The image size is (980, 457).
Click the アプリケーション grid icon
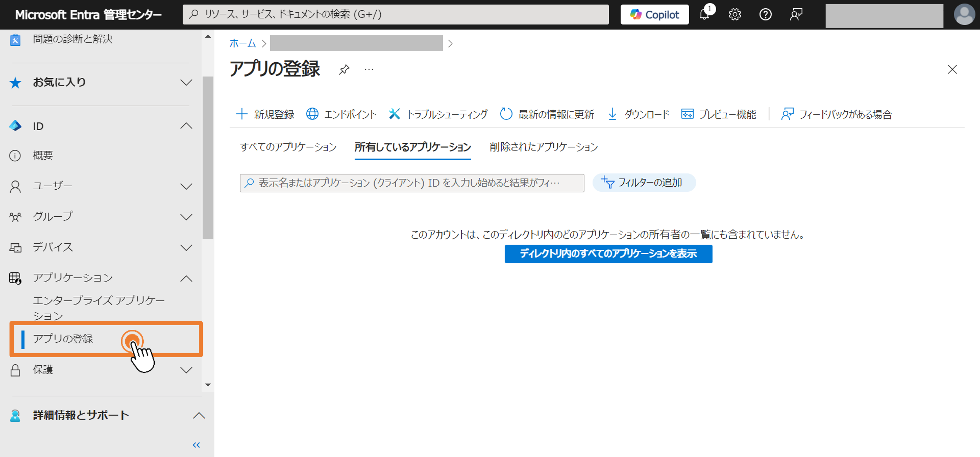point(15,278)
